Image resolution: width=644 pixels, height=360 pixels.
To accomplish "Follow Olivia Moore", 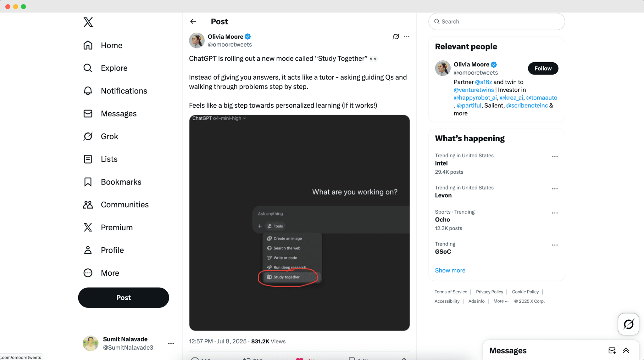I will [x=543, y=68].
